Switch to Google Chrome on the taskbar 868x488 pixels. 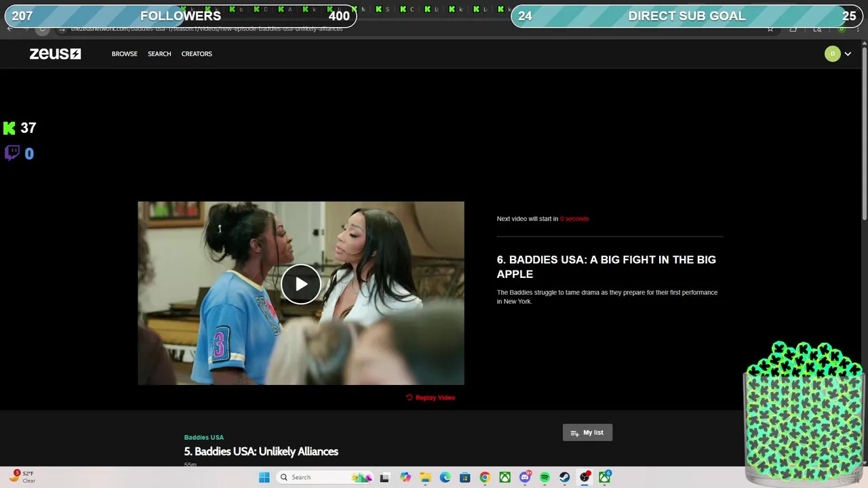point(484,477)
